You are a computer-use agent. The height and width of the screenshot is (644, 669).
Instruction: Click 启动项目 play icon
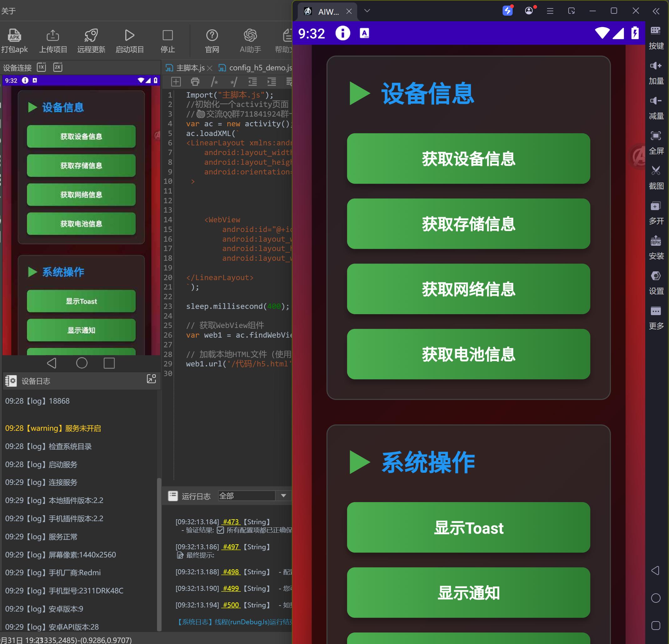click(129, 35)
